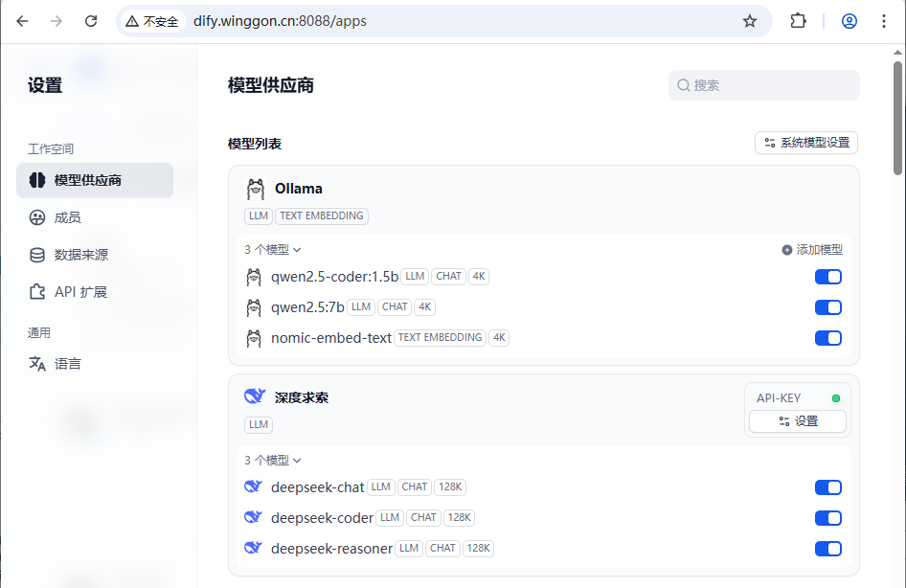The height and width of the screenshot is (588, 906).
Task: Click the Ollama llama logo icon
Action: click(255, 189)
